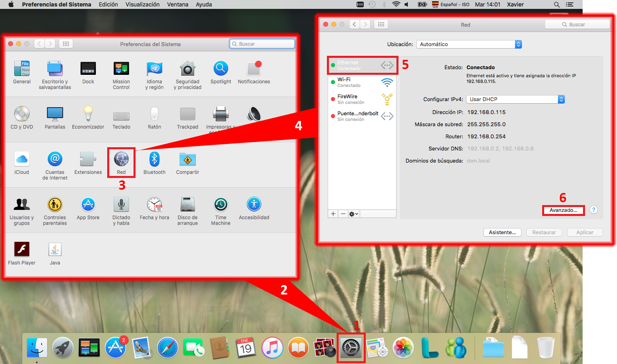Select Ethernet in network services list
Viewport: 617px width, 364px height.
point(362,65)
